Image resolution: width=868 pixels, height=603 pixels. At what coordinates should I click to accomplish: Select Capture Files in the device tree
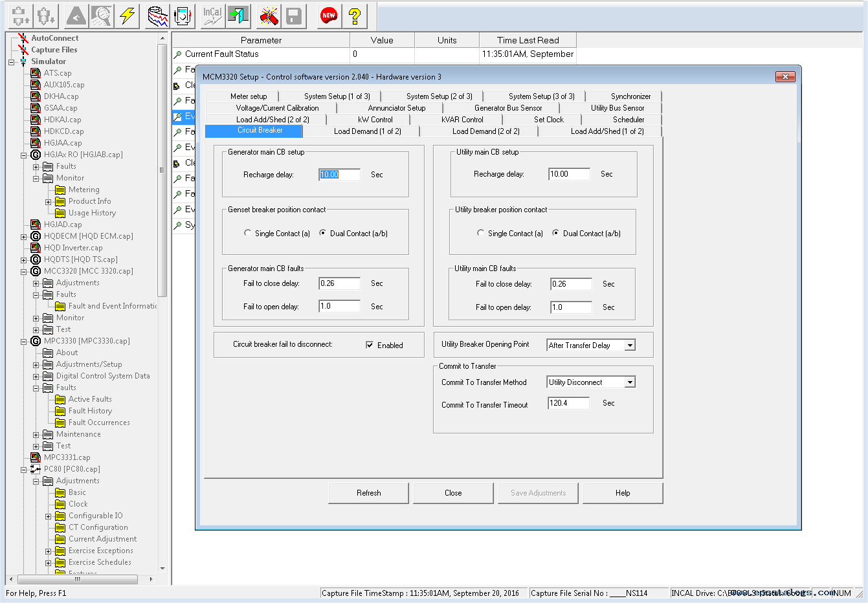point(54,50)
